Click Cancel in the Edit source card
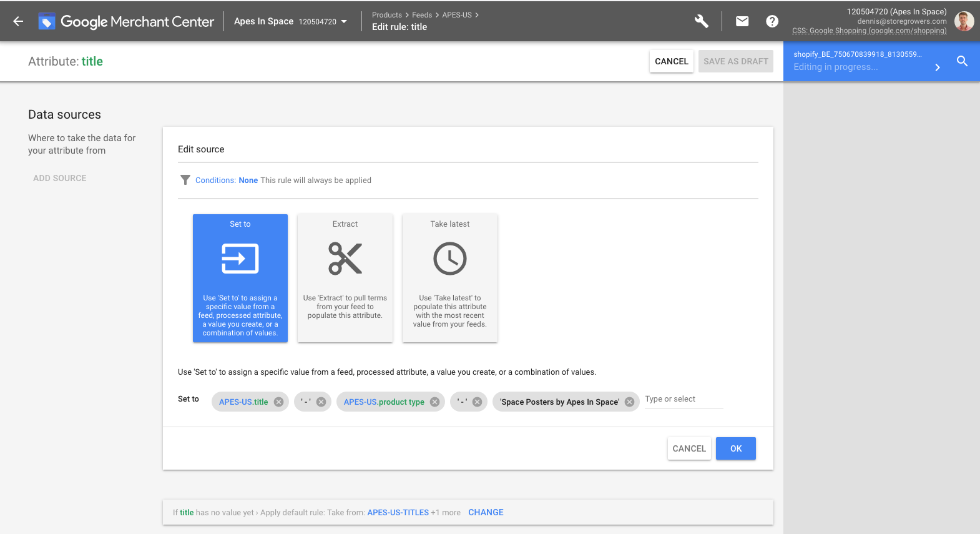The image size is (980, 534). 689,448
